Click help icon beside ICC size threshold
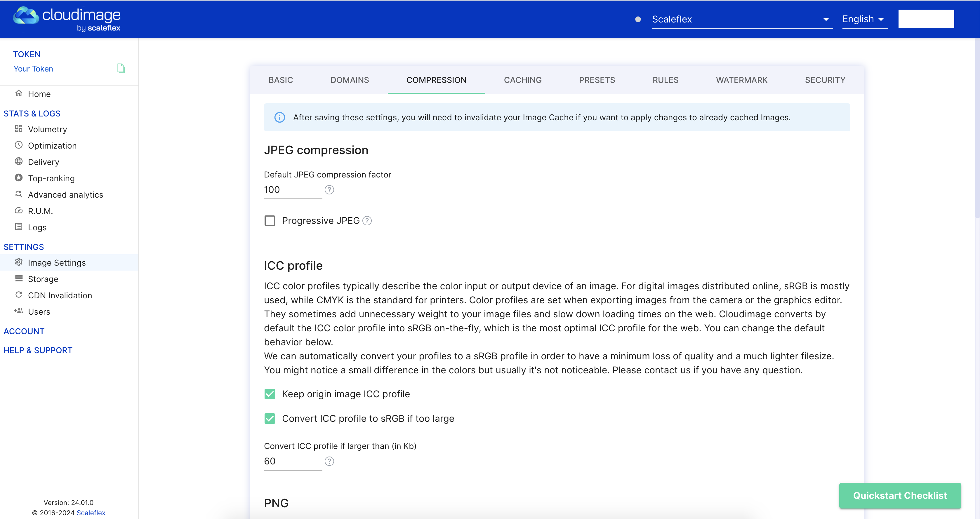 [x=329, y=461]
